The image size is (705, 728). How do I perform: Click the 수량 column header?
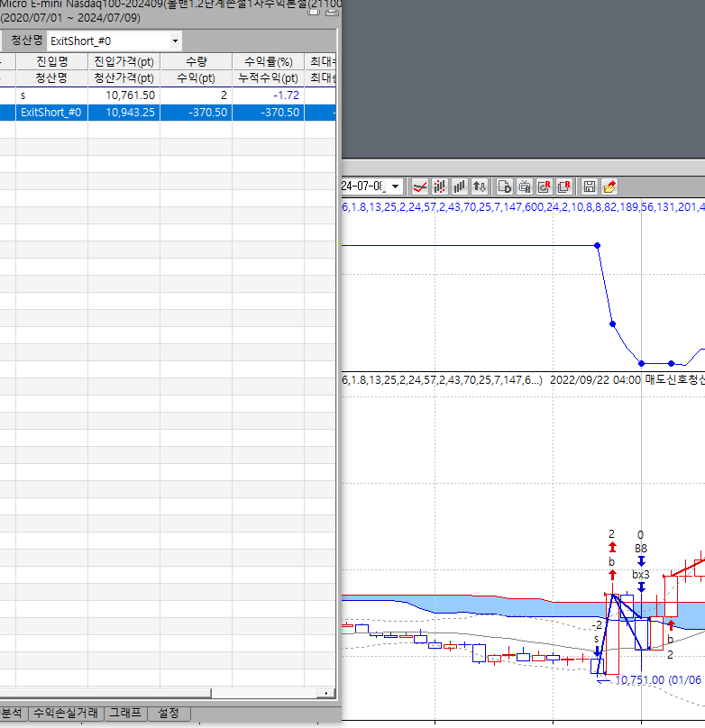click(196, 61)
